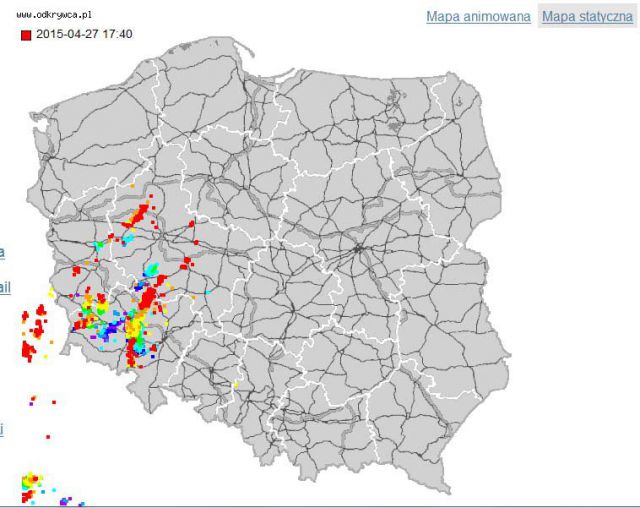Click the single red dot above the bottom-left cluster
The height and width of the screenshot is (508, 640).
(46, 436)
